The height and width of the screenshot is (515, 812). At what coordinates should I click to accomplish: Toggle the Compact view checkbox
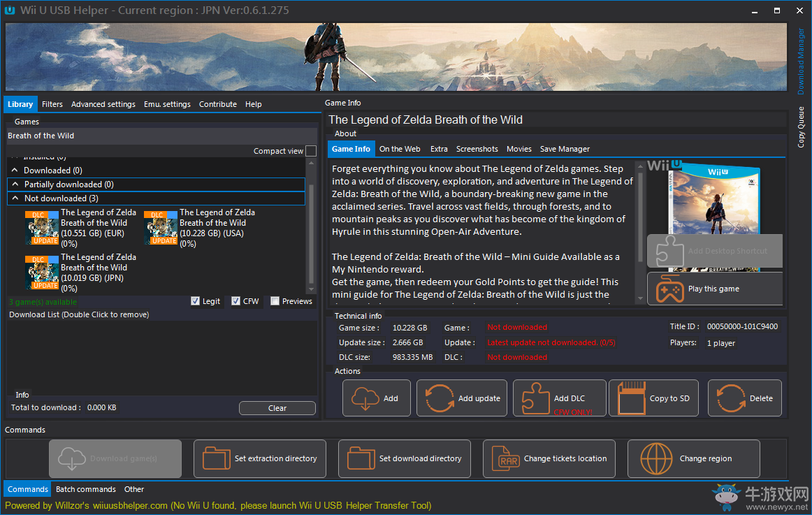311,151
